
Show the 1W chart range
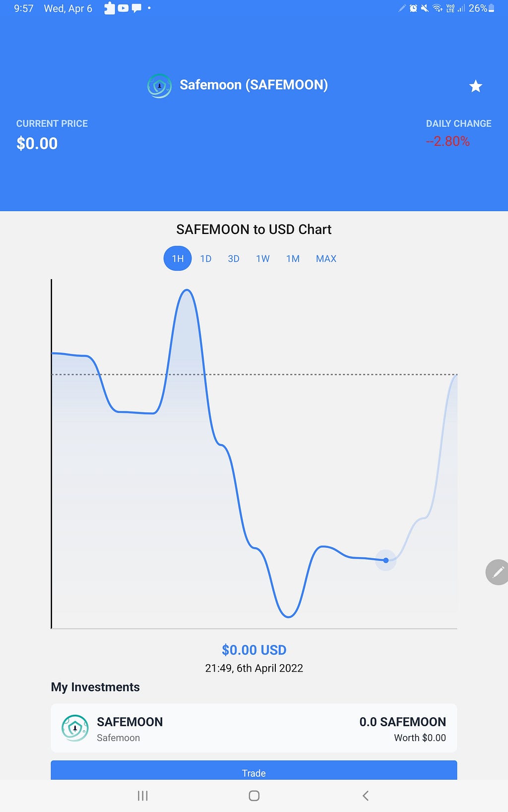[263, 259]
